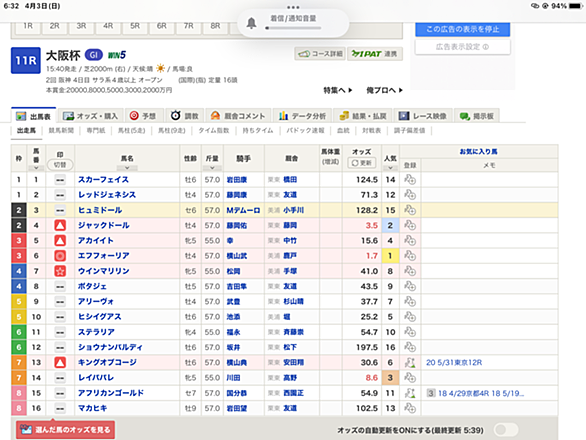Toggle automatic odds update switch
Viewport: 586px width, 440px height.
click(x=505, y=430)
